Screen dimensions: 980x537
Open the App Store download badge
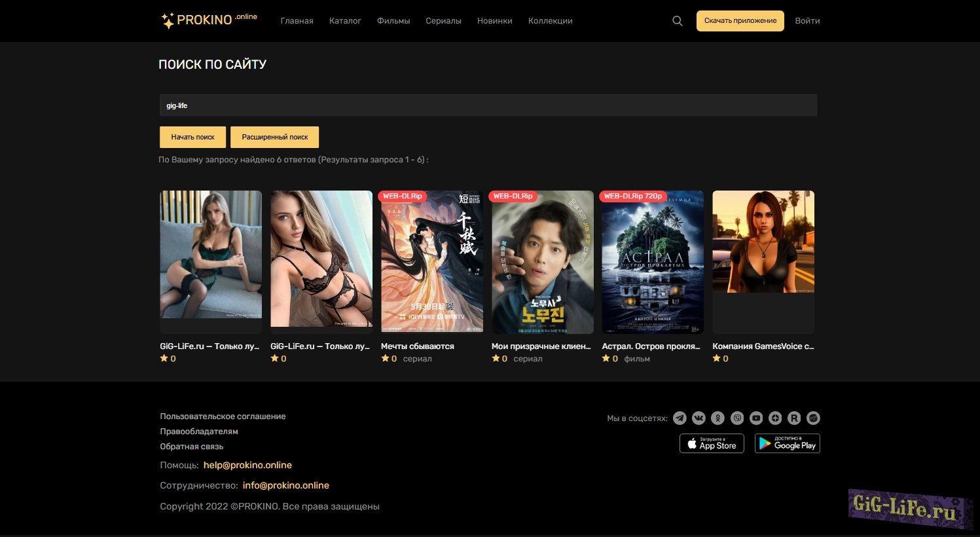tap(712, 443)
